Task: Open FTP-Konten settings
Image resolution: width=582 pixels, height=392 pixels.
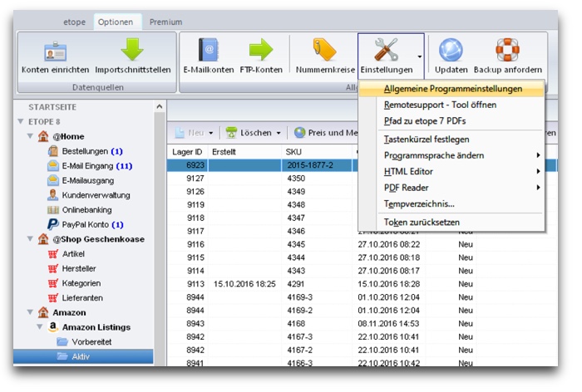Action: tap(261, 56)
